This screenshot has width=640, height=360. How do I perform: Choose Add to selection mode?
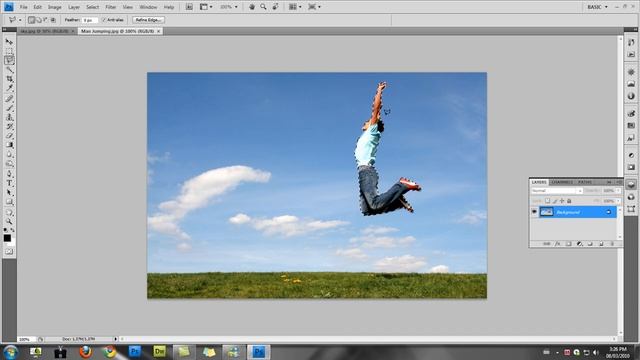38,20
